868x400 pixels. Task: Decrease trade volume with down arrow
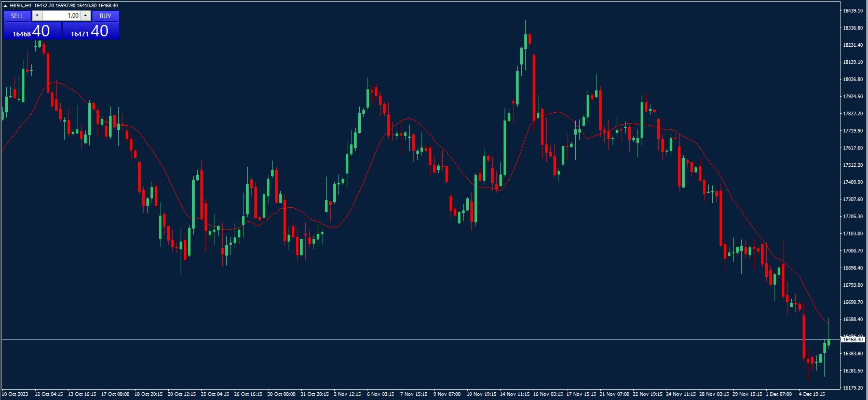tap(37, 16)
